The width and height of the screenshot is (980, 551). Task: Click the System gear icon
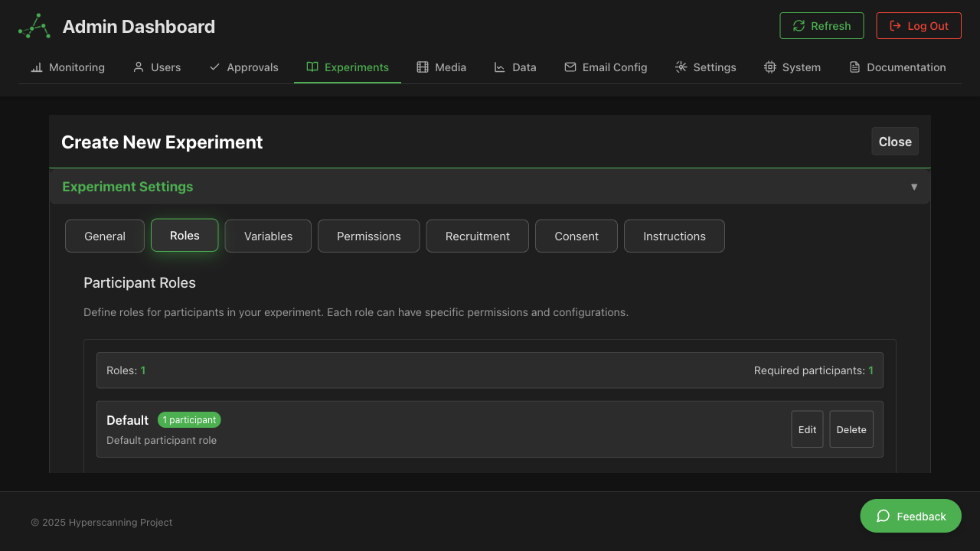[769, 67]
